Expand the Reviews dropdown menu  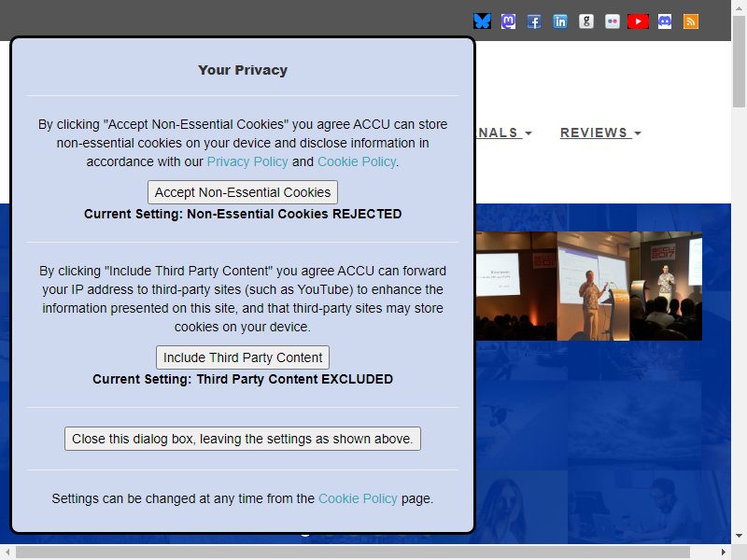[x=600, y=133]
